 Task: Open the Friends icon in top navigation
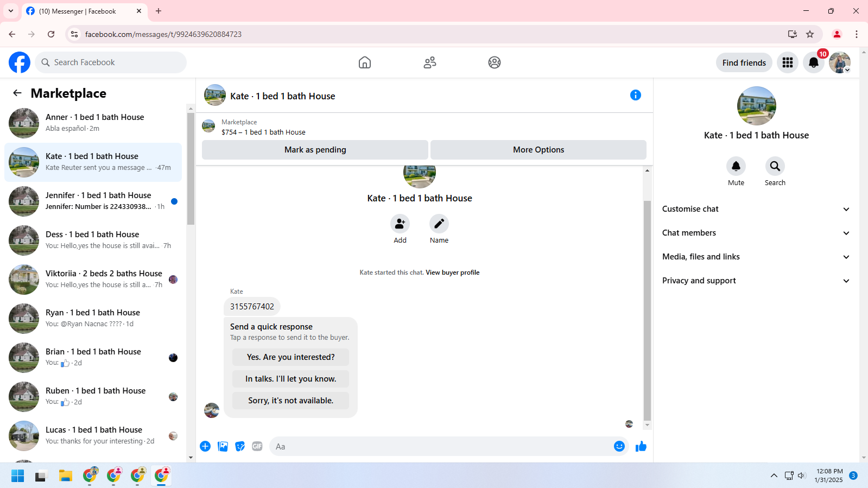tap(430, 62)
